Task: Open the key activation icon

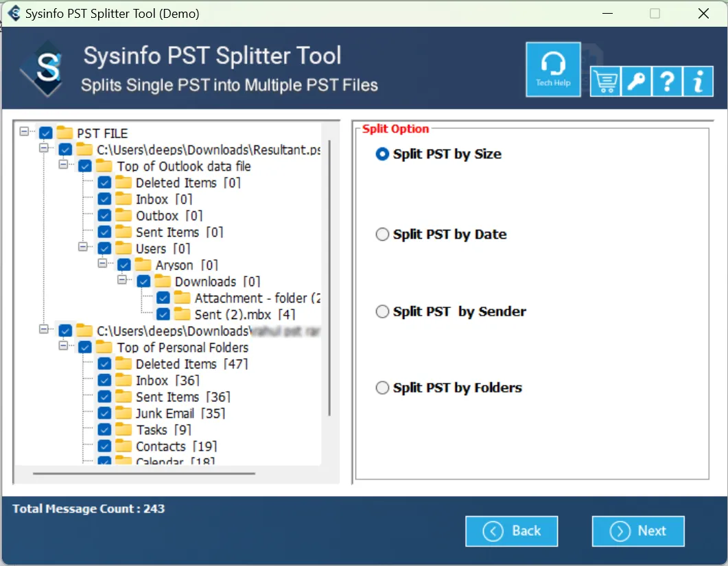Action: 635,82
